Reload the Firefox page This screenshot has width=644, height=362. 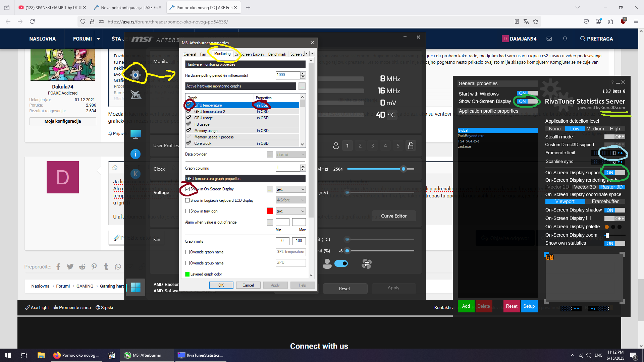tap(32, 21)
